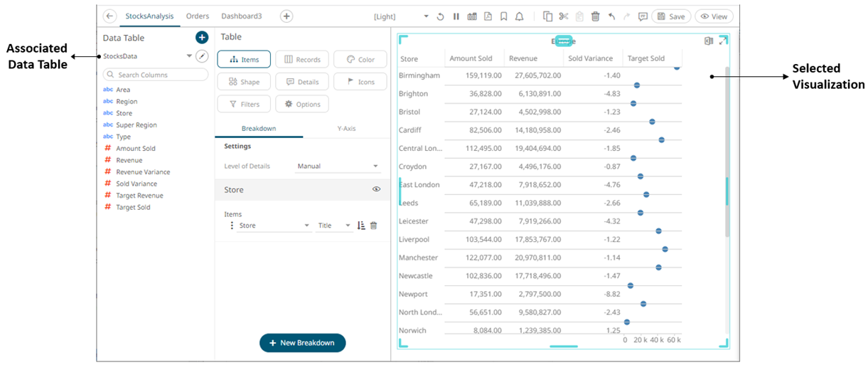This screenshot has width=868, height=365.
Task: Click the Search Columns input field
Action: click(x=156, y=75)
